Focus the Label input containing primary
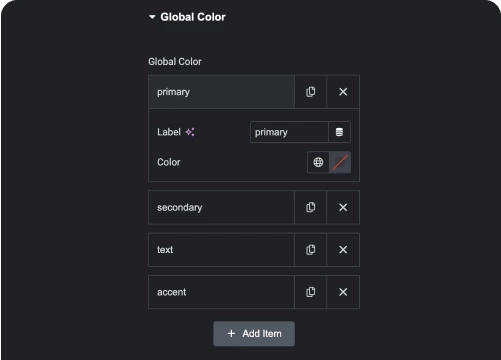This screenshot has height=360, width=501. 289,132
